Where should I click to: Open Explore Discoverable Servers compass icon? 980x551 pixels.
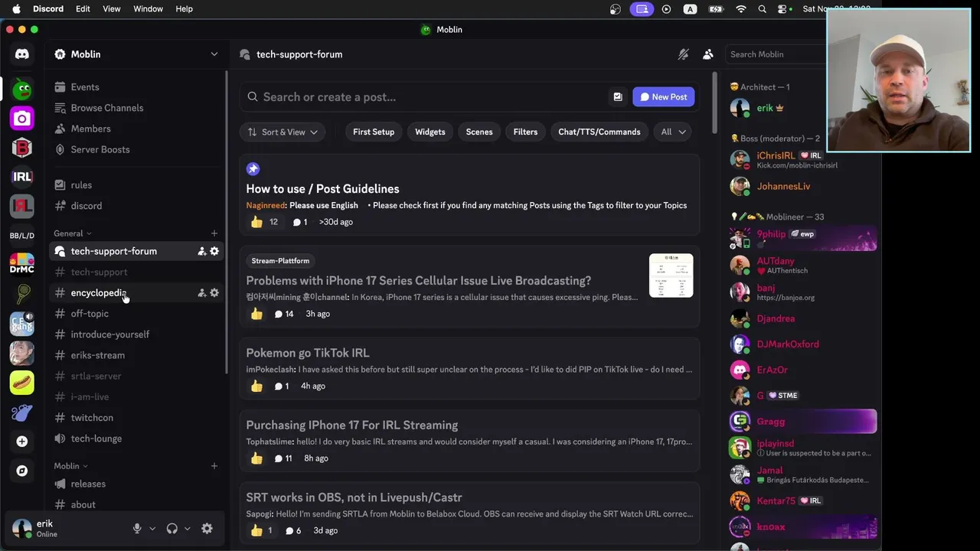22,471
